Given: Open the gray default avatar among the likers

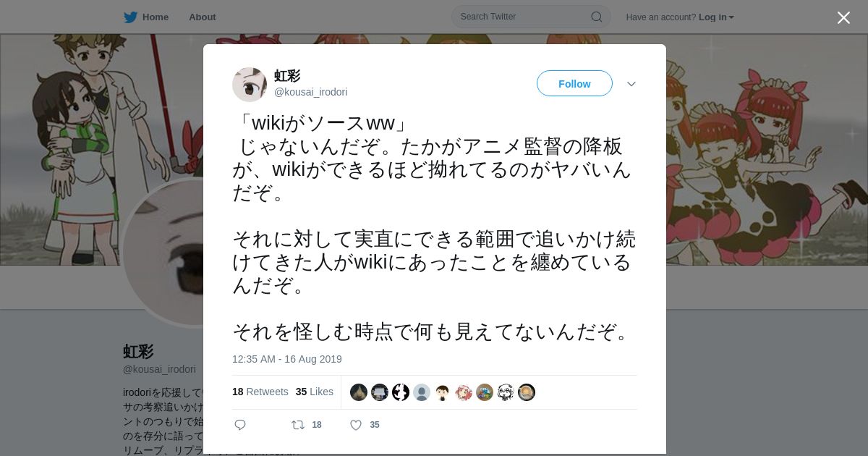Looking at the screenshot, I should click(422, 392).
